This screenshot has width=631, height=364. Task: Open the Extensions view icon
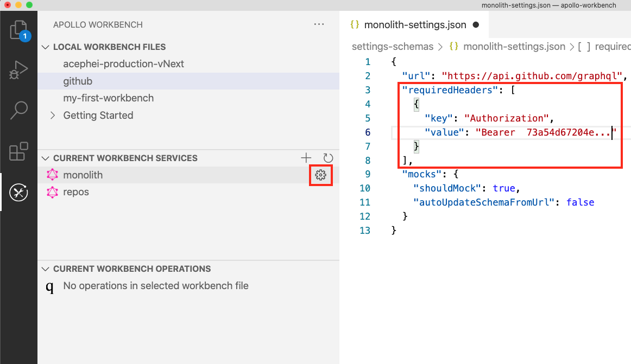18,151
